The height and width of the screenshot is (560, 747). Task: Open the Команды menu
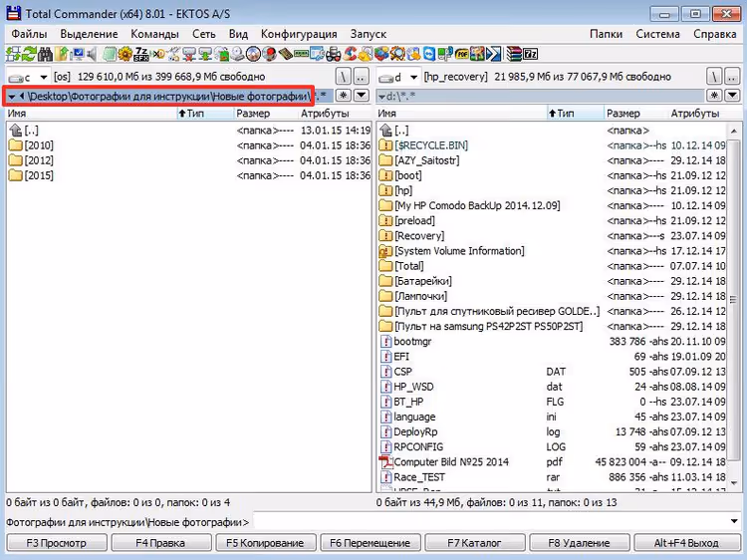click(x=154, y=34)
